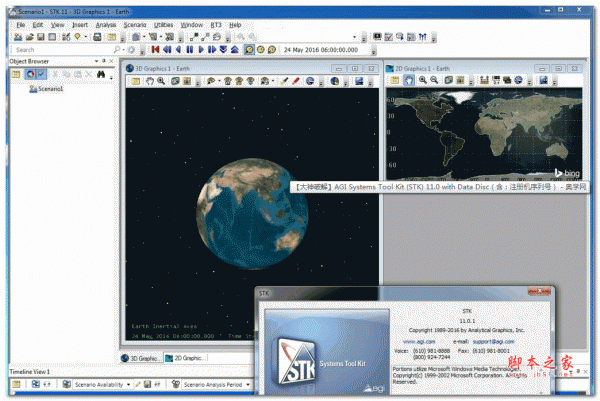600x401 pixels.
Task: Select Scenario1 in the Object Browser
Action: point(50,89)
